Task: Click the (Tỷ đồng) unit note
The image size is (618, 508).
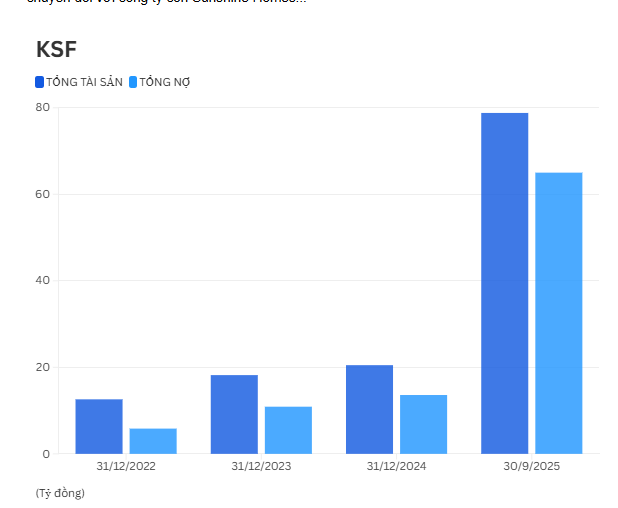Action: point(60,493)
